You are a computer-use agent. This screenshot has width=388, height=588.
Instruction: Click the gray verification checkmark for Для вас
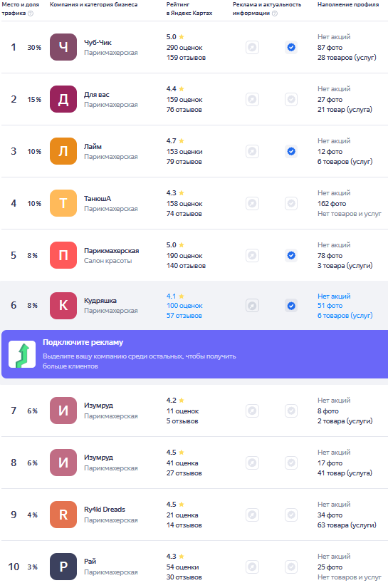click(x=291, y=99)
